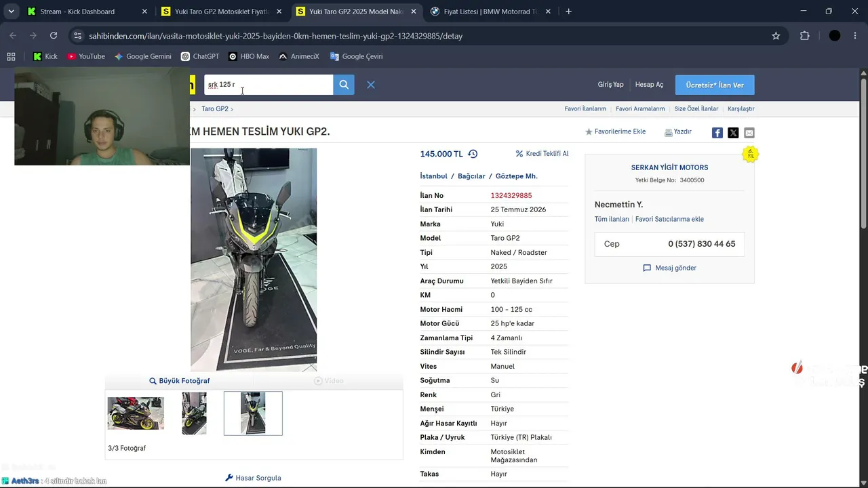Close the Stream - Kick Dashboard tab
The width and height of the screenshot is (868, 488).
144,12
